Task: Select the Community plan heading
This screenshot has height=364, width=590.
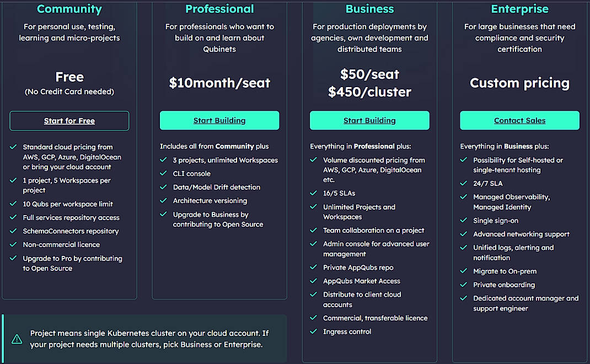Action: coord(69,9)
